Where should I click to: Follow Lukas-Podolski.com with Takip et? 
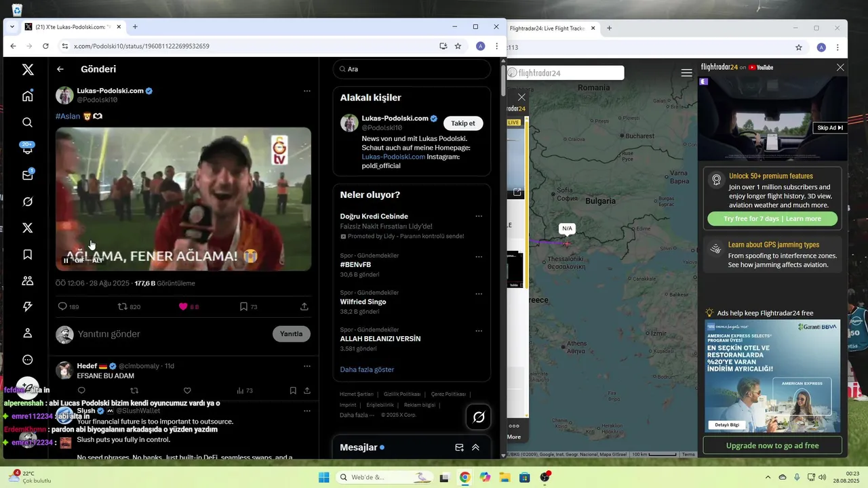tap(463, 123)
